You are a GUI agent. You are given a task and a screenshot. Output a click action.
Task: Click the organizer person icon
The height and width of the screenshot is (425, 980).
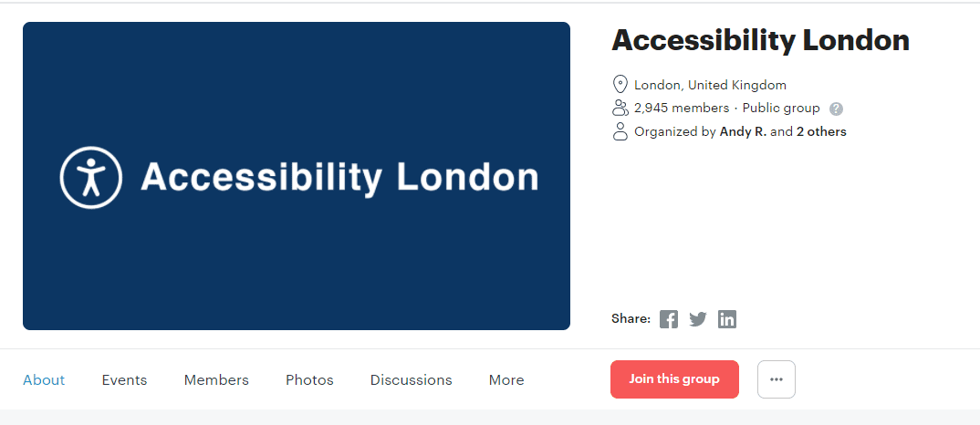coord(620,131)
